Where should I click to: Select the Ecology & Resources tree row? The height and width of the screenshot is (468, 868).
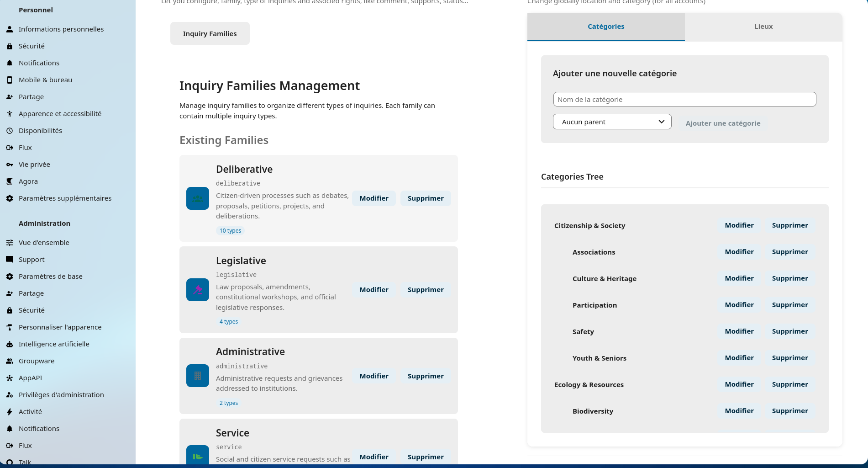[x=685, y=384]
